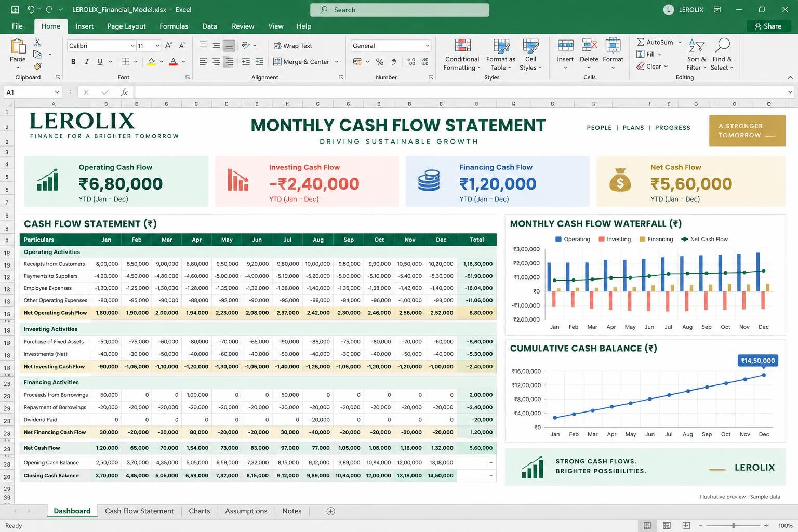The image size is (798, 532).
Task: Toggle Italic formatting
Action: point(87,62)
